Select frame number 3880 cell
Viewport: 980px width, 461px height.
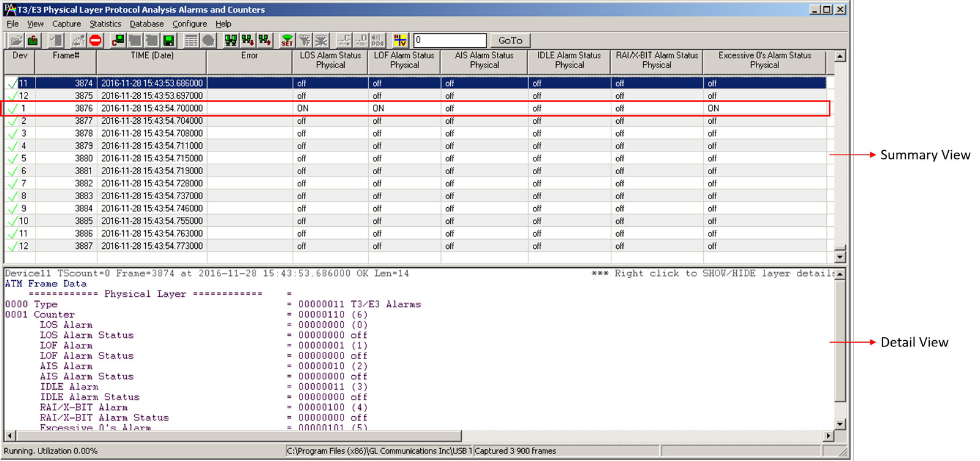click(66, 159)
